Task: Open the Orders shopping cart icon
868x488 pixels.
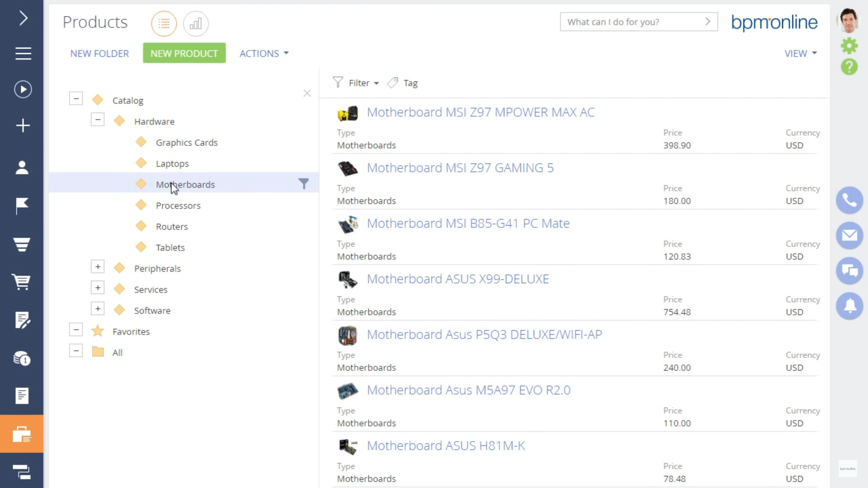Action: click(x=22, y=282)
